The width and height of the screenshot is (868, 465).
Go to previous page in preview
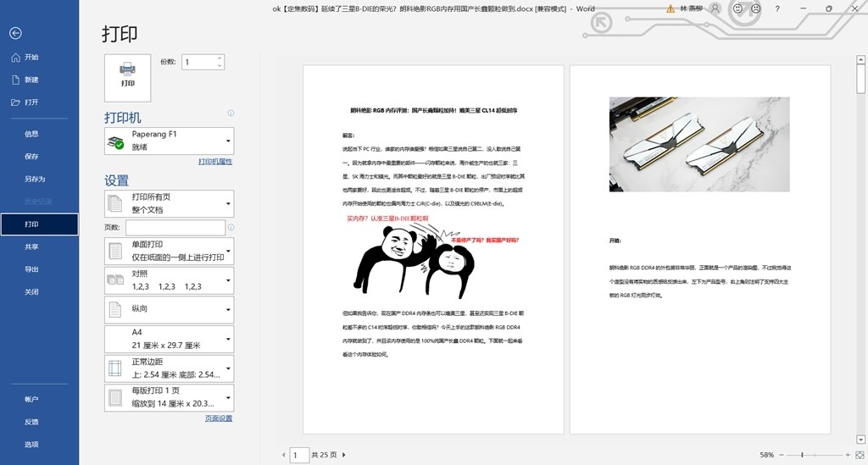point(283,455)
